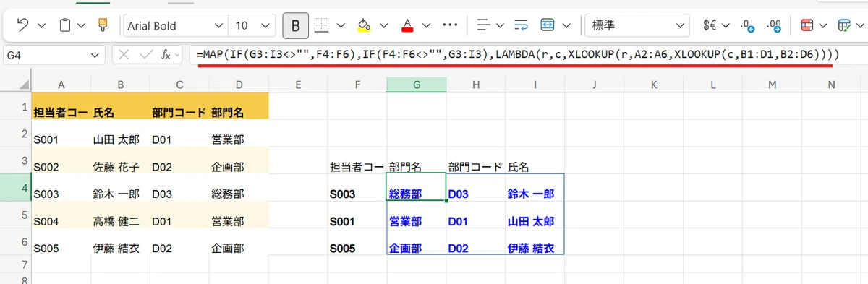Screen dimensions: 868x284
Task: Apply the yellow Fill Color bucket
Action: tap(364, 25)
